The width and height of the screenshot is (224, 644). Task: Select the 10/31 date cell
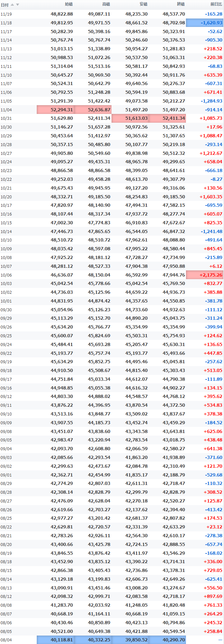tap(6, 118)
